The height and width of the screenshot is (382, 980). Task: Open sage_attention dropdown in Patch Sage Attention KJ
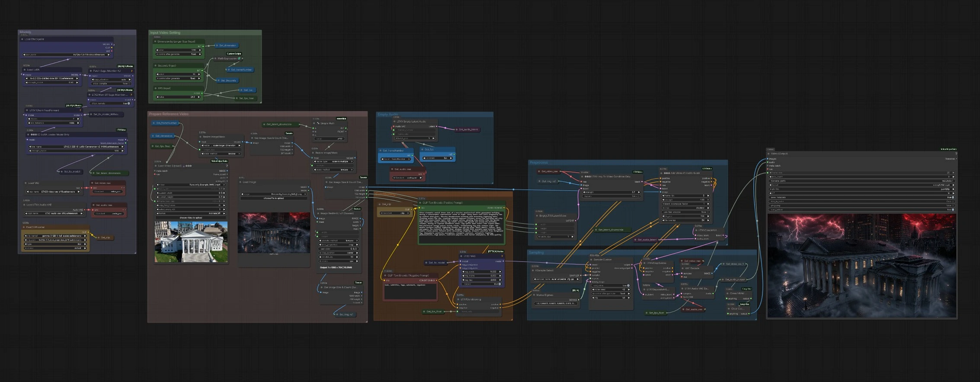(111, 80)
